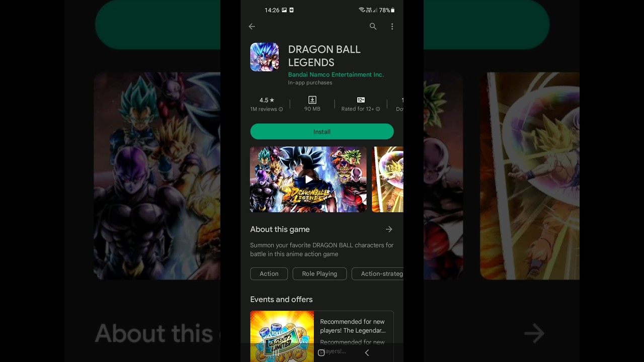Image resolution: width=644 pixels, height=362 pixels.
Task: Tap the In-app purchases label
Action: 310,82
